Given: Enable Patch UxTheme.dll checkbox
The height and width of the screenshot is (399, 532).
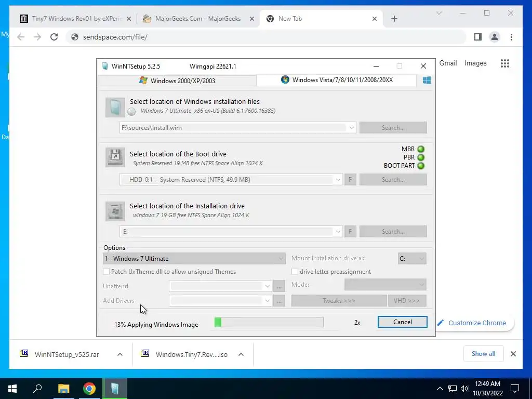Looking at the screenshot, I should (106, 271).
